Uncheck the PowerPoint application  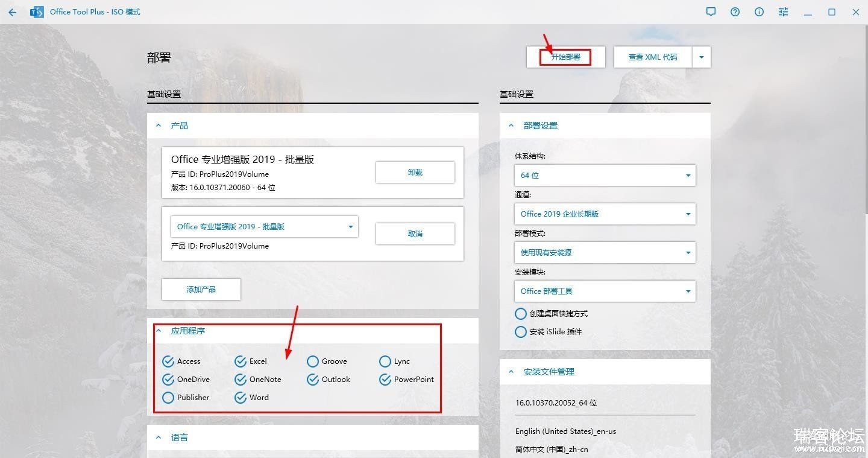(x=385, y=380)
